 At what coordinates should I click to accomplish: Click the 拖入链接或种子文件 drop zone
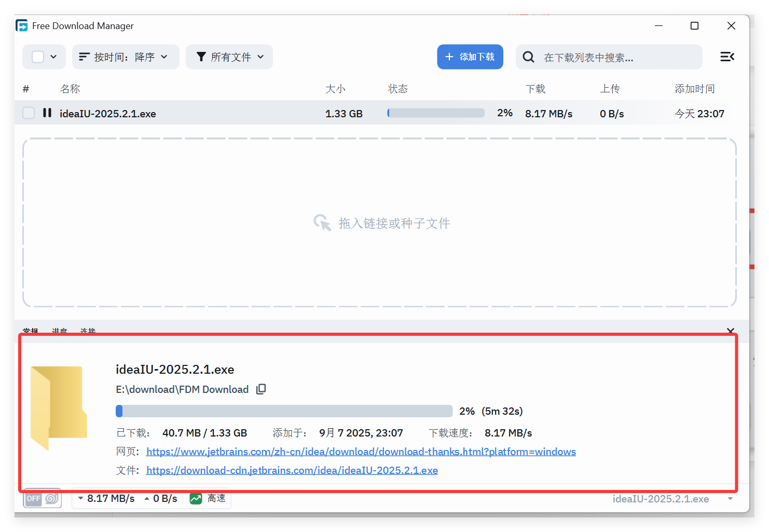379,223
